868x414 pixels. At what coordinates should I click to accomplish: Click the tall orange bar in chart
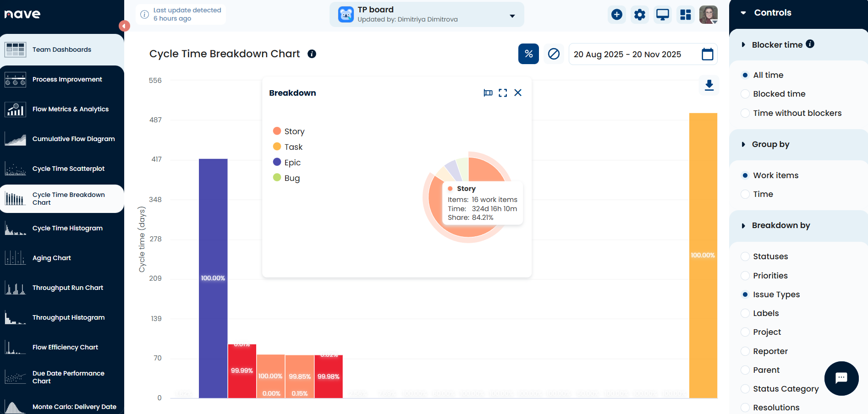(x=703, y=255)
